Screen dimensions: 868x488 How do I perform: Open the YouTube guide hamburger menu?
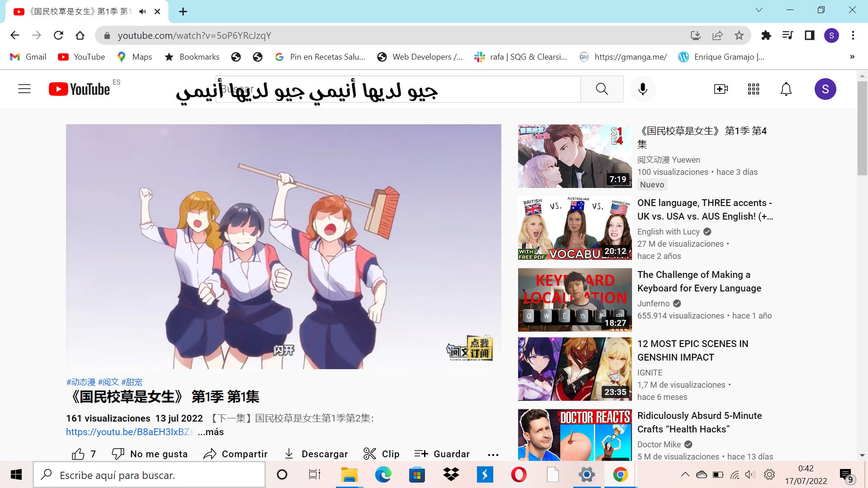(24, 89)
